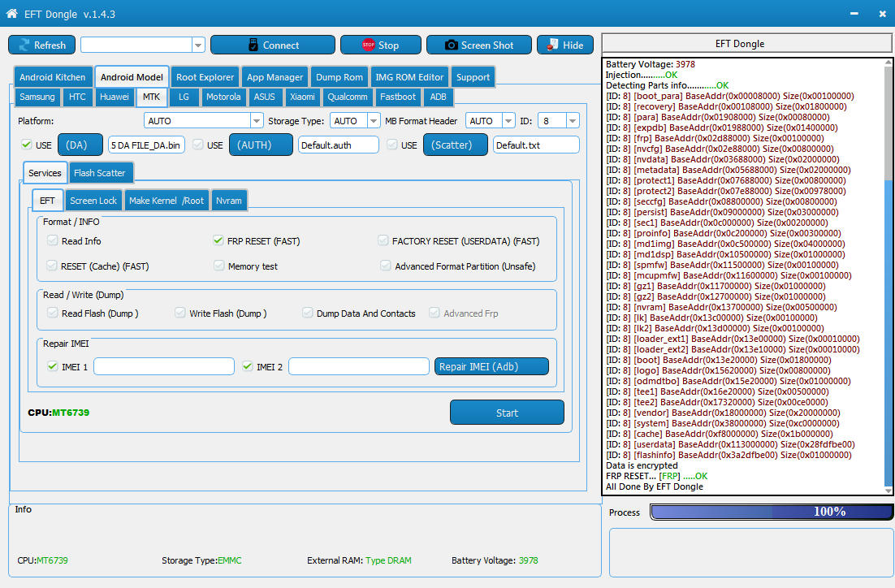The image size is (895, 588).
Task: Click the IMEI 2 input field
Action: 358,366
